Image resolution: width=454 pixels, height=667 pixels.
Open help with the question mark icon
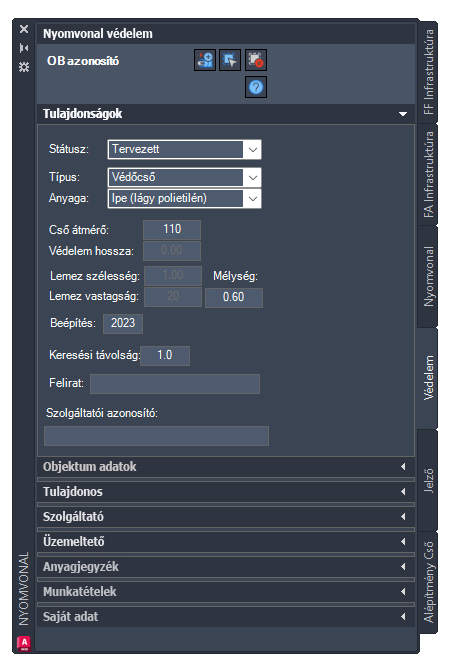pos(256,87)
